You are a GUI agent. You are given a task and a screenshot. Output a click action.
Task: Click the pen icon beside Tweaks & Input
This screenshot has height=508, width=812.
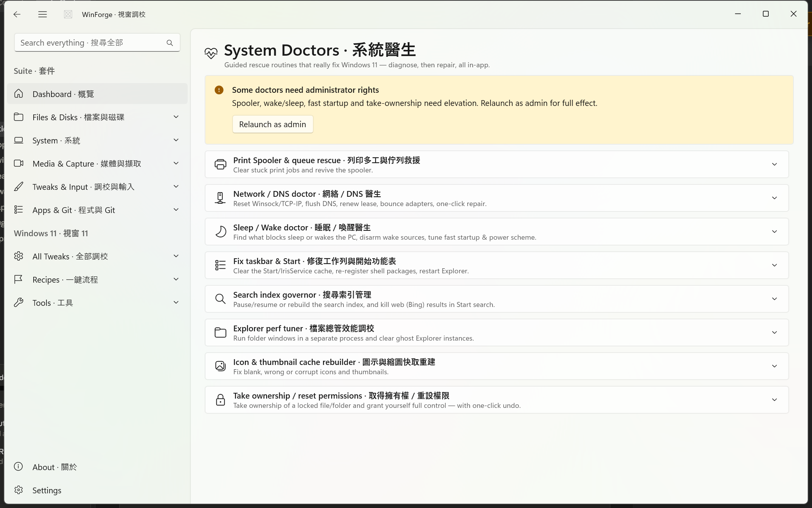pos(19,186)
